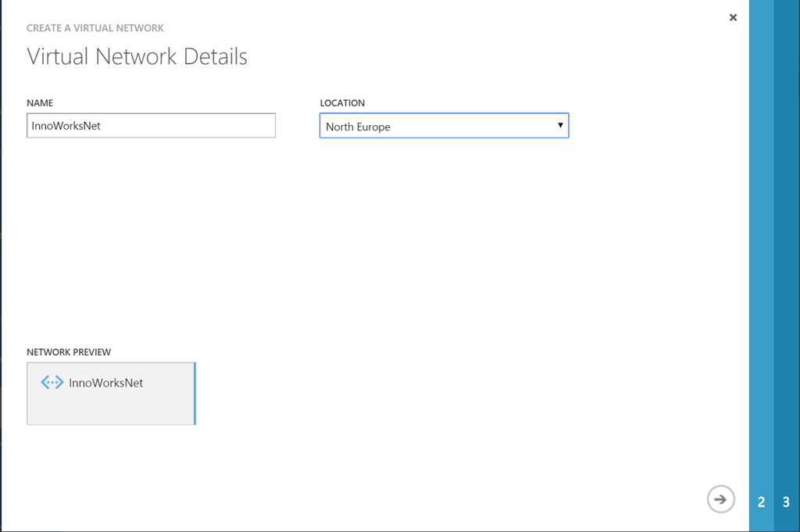This screenshot has width=800, height=532.
Task: Open the Location dropdown arrow
Action: pyautogui.click(x=559, y=126)
